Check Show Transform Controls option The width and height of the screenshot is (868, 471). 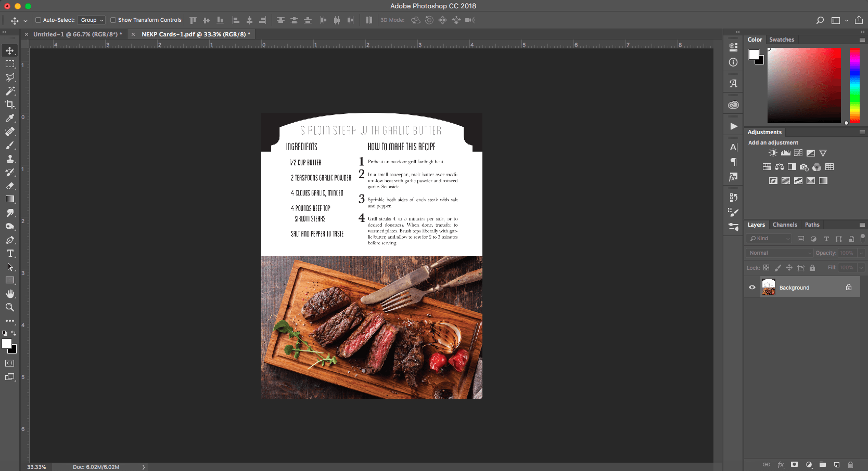(x=113, y=20)
